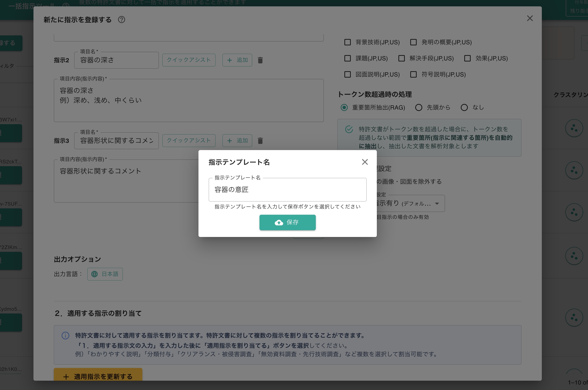Check 効果(JP,US) checkbox
Screen dimensions: 588x390
point(467,58)
